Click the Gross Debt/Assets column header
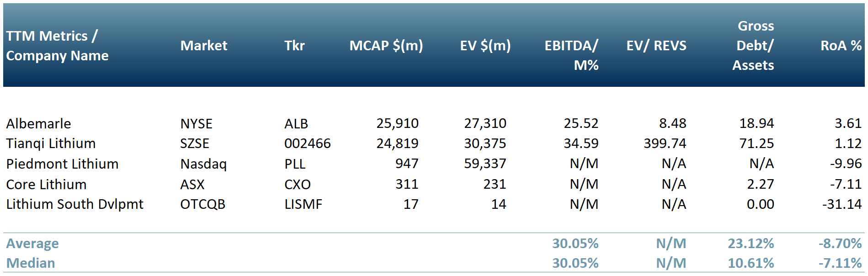The image size is (868, 276). (753, 46)
